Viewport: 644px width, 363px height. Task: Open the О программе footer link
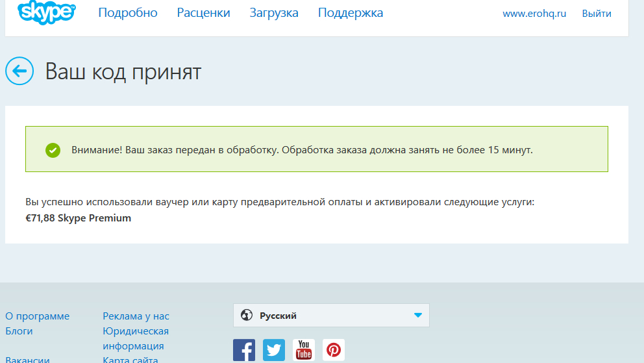tap(38, 316)
